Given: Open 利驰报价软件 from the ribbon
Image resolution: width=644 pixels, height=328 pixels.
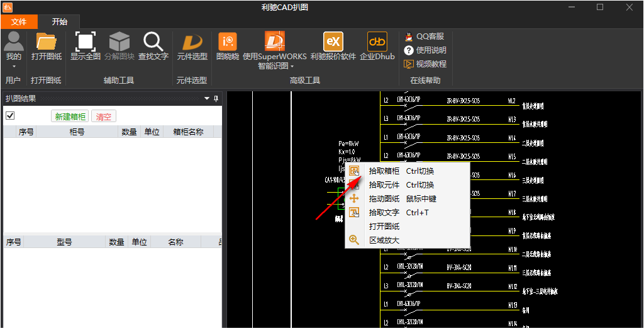Looking at the screenshot, I should point(333,43).
